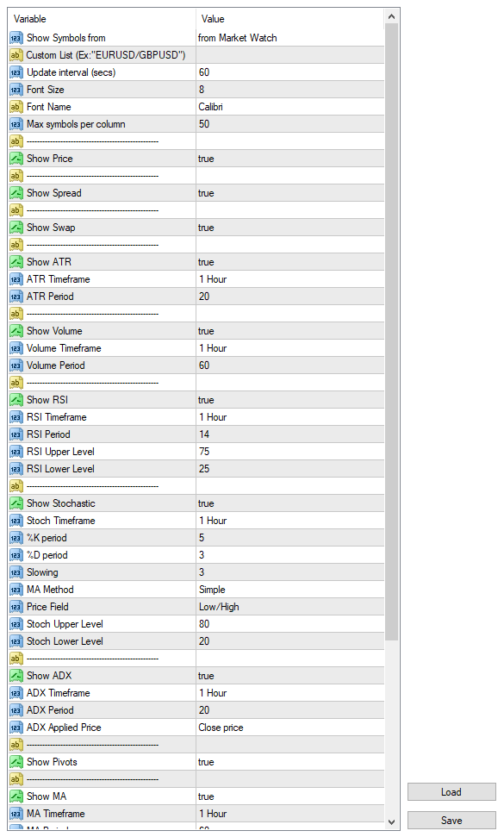
Task: Edit the RSI Lower Level value 25
Action: pos(290,469)
